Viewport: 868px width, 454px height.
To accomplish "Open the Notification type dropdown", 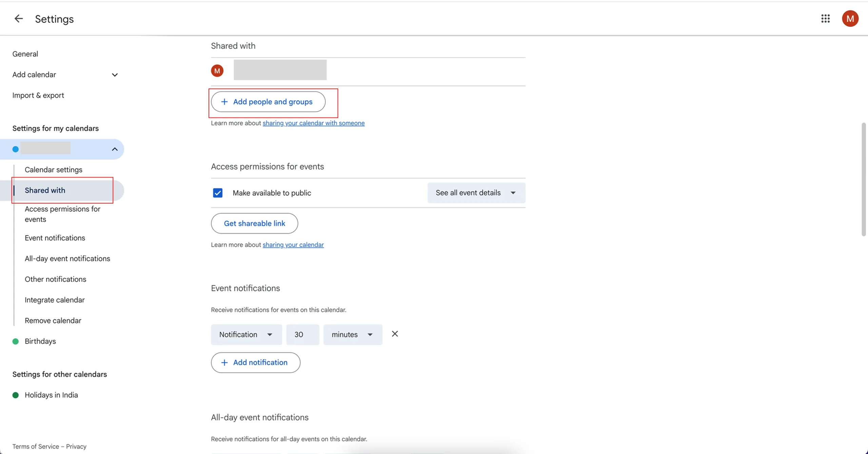I will coord(246,335).
